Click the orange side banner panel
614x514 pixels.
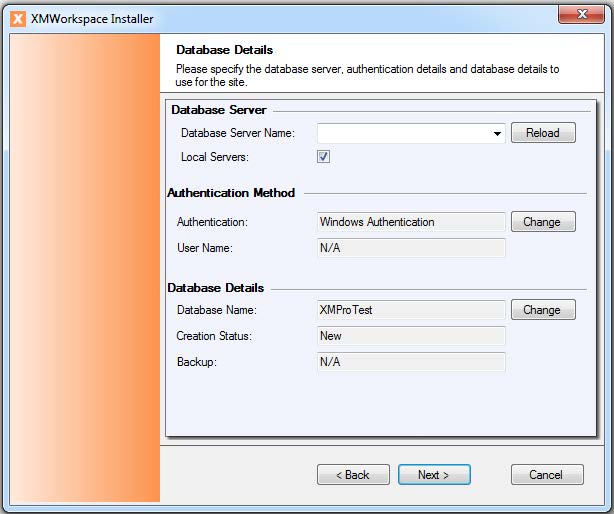84,270
